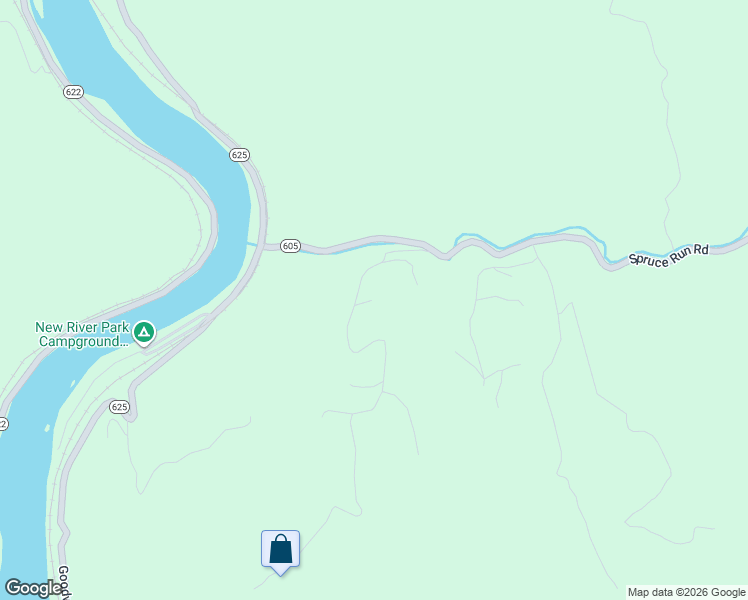The image size is (748, 600).
Task: Click the 605 route shield
Action: (x=290, y=246)
